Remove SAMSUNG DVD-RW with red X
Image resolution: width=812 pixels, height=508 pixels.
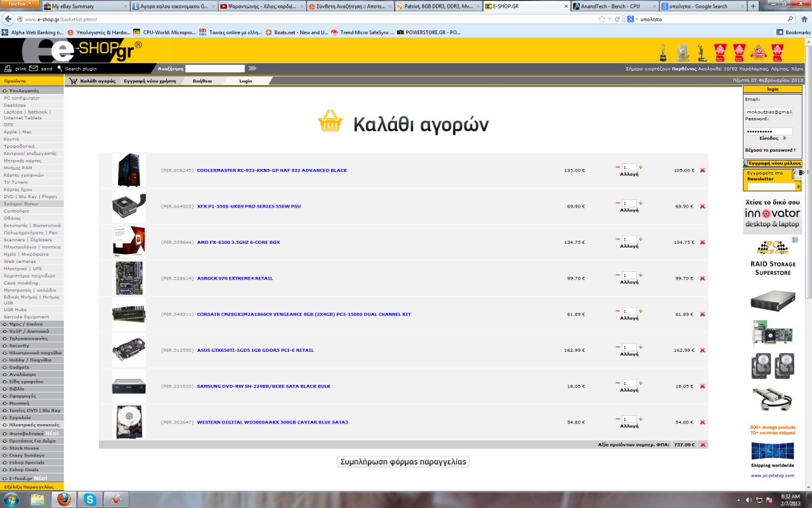(702, 386)
